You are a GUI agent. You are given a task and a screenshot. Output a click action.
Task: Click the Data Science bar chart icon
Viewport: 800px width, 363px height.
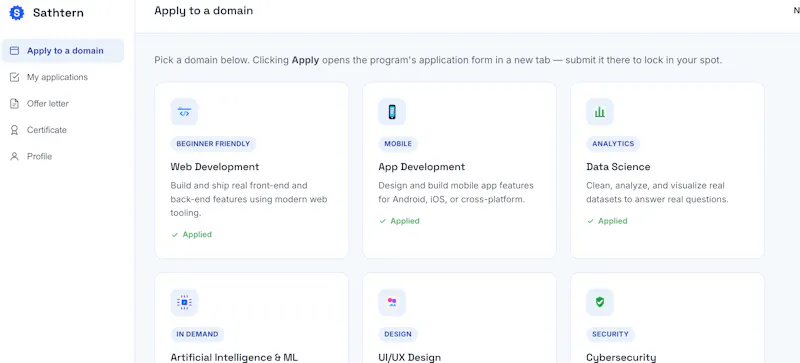coord(600,112)
